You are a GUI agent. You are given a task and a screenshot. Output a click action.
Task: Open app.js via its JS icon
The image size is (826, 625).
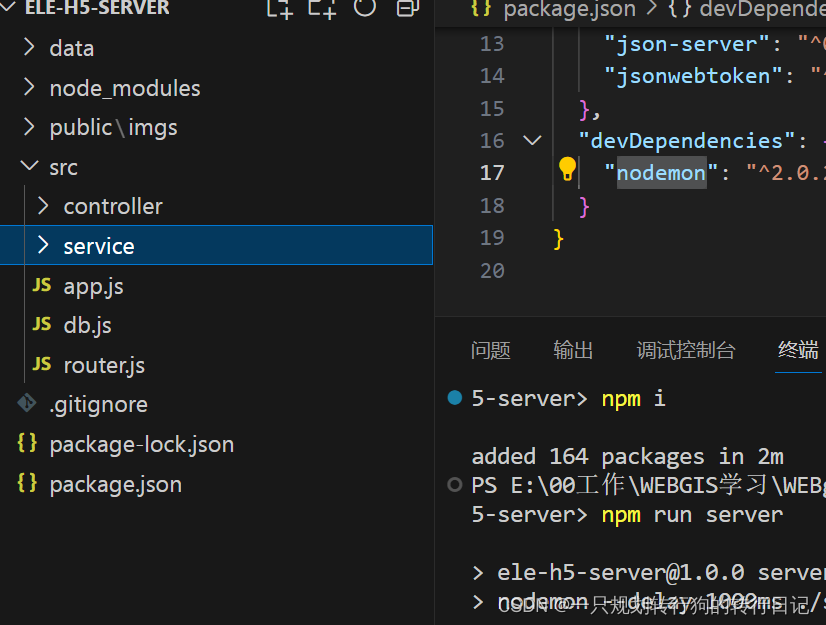pyautogui.click(x=42, y=285)
